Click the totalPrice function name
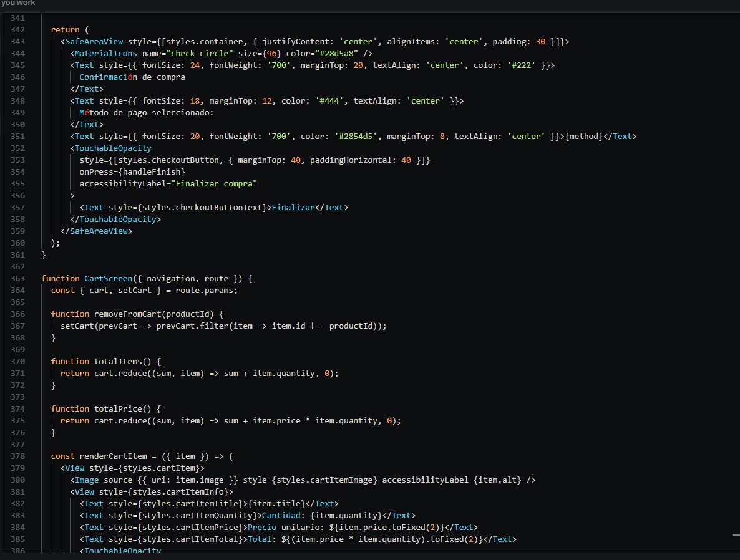The width and height of the screenshot is (740, 560). [117, 409]
